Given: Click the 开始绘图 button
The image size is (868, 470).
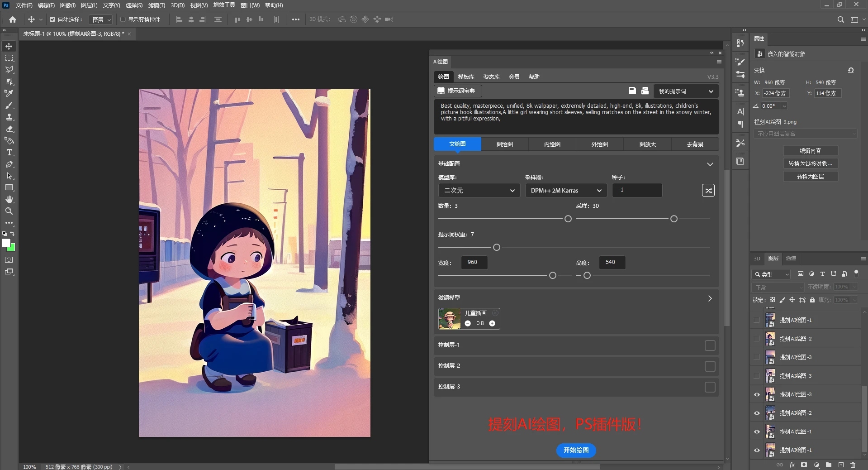Looking at the screenshot, I should coord(576,450).
